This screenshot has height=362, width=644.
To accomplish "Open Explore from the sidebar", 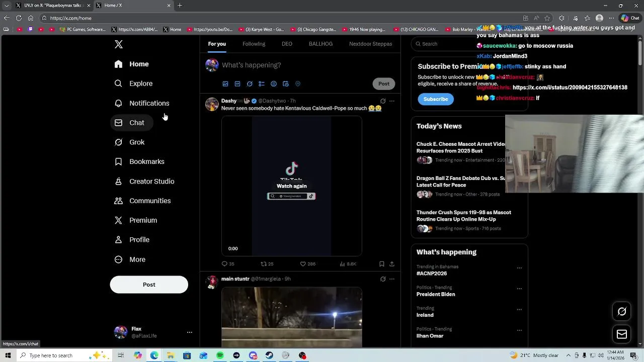I will click(x=133, y=83).
